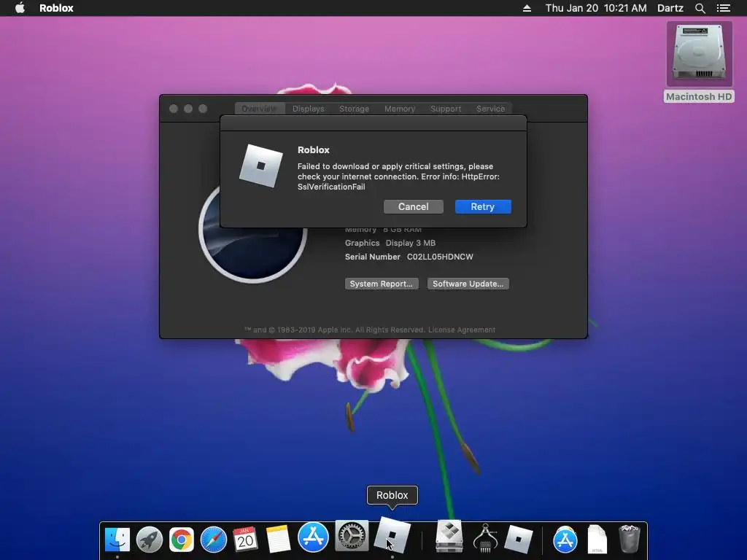Screen dimensions: 747x560
Task: Click serial number C02LL05HDNCW
Action: coord(440,257)
